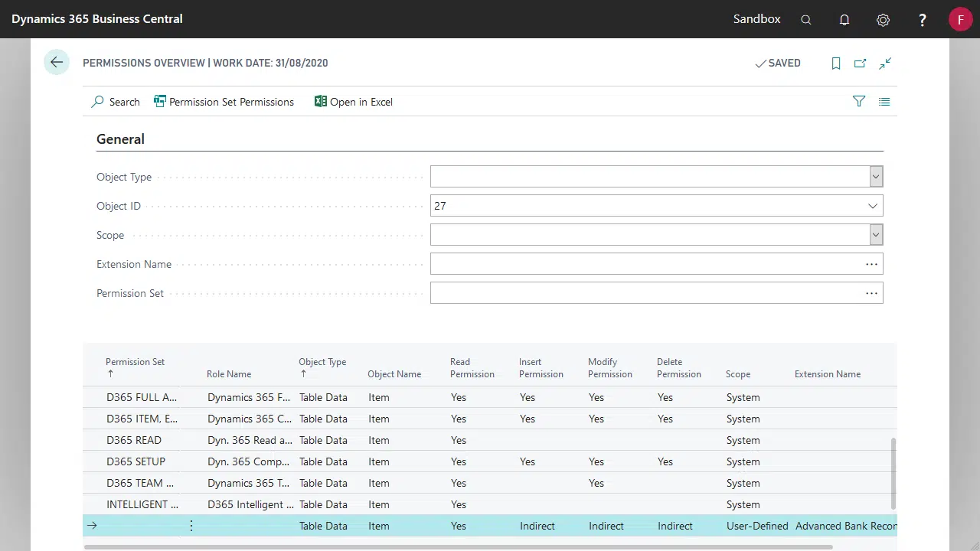Image resolution: width=980 pixels, height=551 pixels.
Task: Expand the Scope dropdown
Action: tap(876, 235)
